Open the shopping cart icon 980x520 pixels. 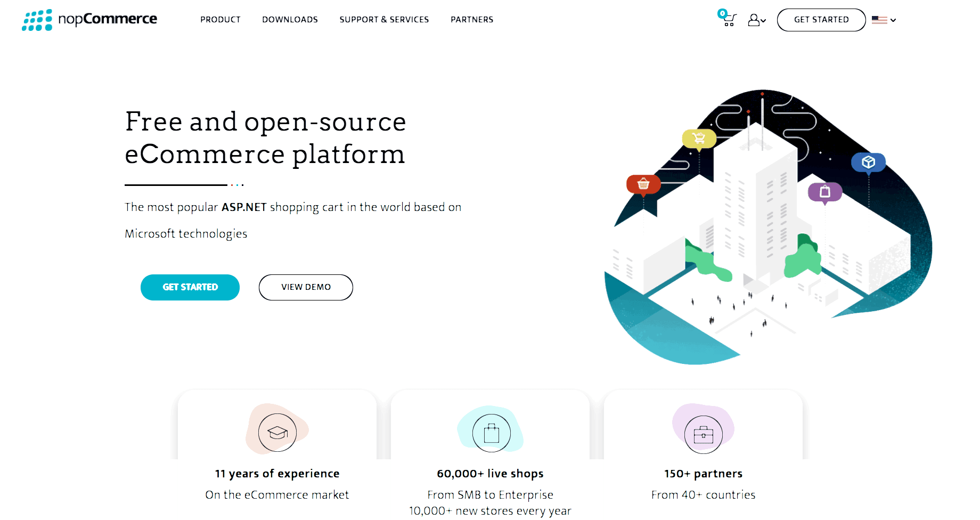727,18
